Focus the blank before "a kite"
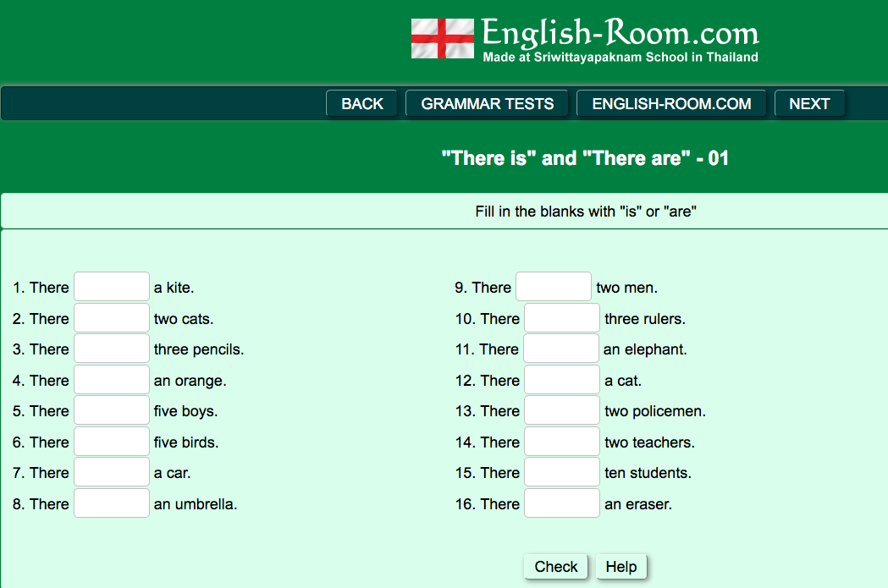This screenshot has height=588, width=888. (112, 287)
